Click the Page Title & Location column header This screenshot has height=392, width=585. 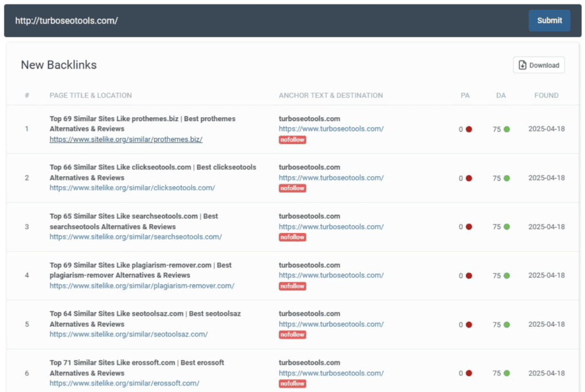[90, 95]
